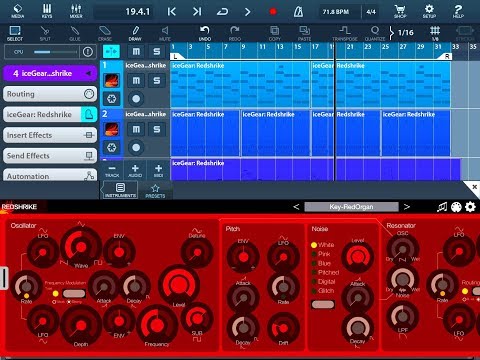Open the Redshrike color palette icon
Viewport: 480px width, 360px height.
coord(456,207)
